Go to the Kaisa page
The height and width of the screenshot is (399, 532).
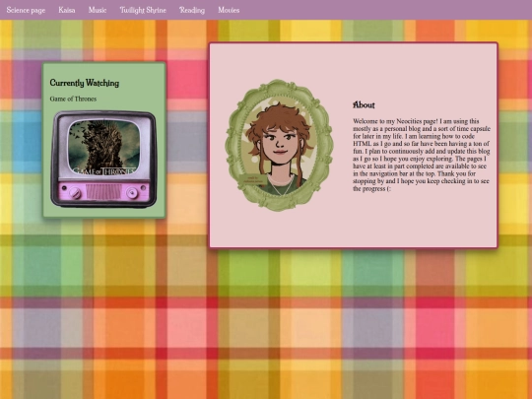[x=67, y=10]
